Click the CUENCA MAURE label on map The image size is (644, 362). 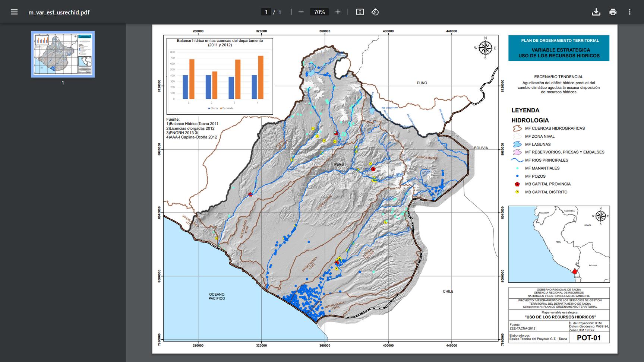tap(426, 158)
